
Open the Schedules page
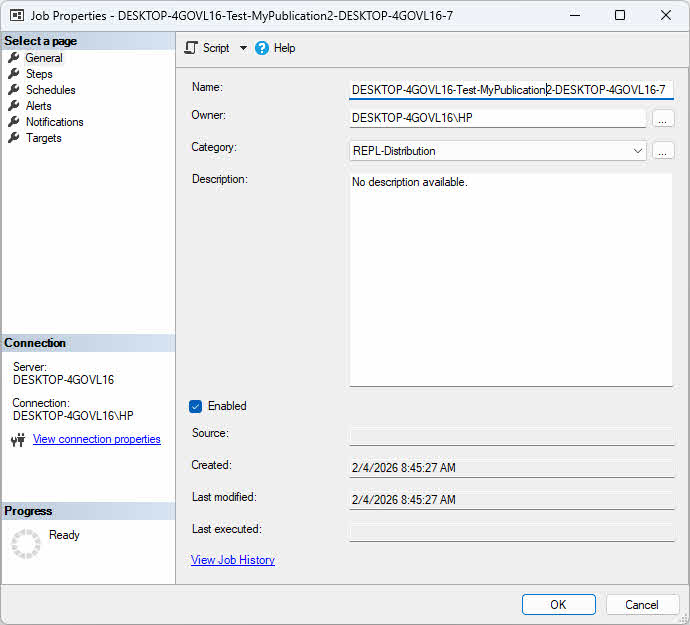[51, 90]
